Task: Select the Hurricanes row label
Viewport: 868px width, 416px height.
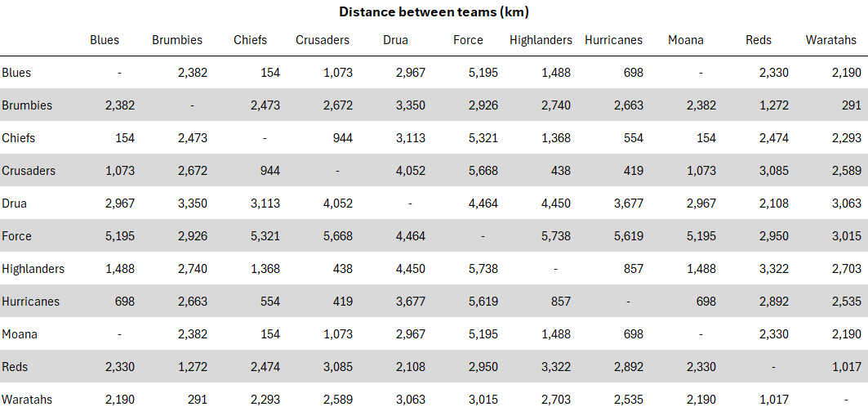Action: point(30,302)
